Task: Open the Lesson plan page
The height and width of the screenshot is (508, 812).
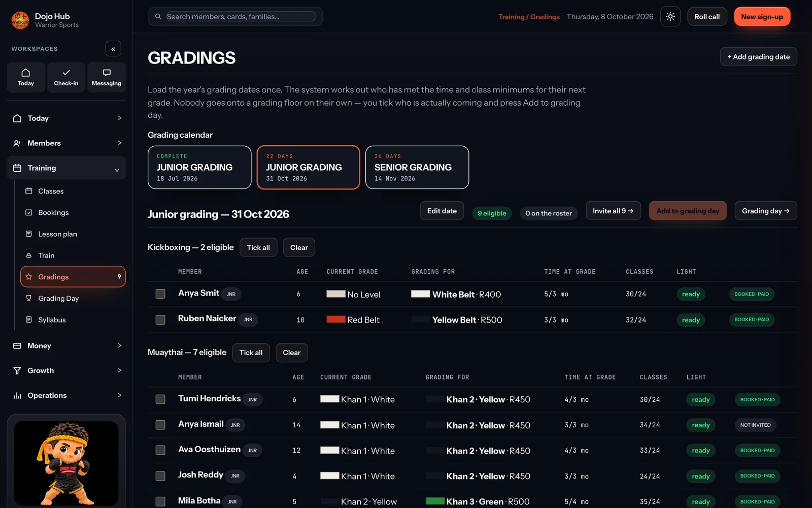Action: click(x=73, y=234)
